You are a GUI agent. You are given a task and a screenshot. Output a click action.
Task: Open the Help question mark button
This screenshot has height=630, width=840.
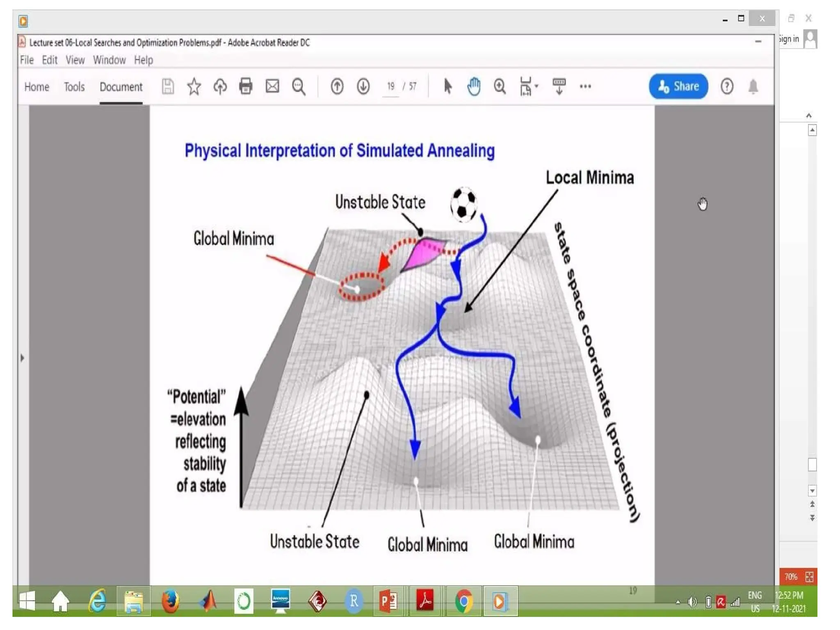(x=727, y=87)
